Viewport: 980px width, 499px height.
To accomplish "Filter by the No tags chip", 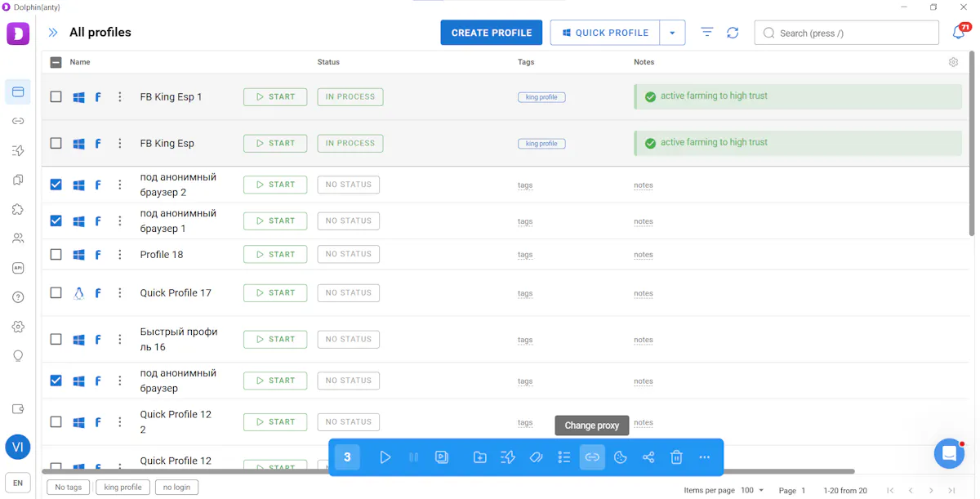I will [x=69, y=488].
